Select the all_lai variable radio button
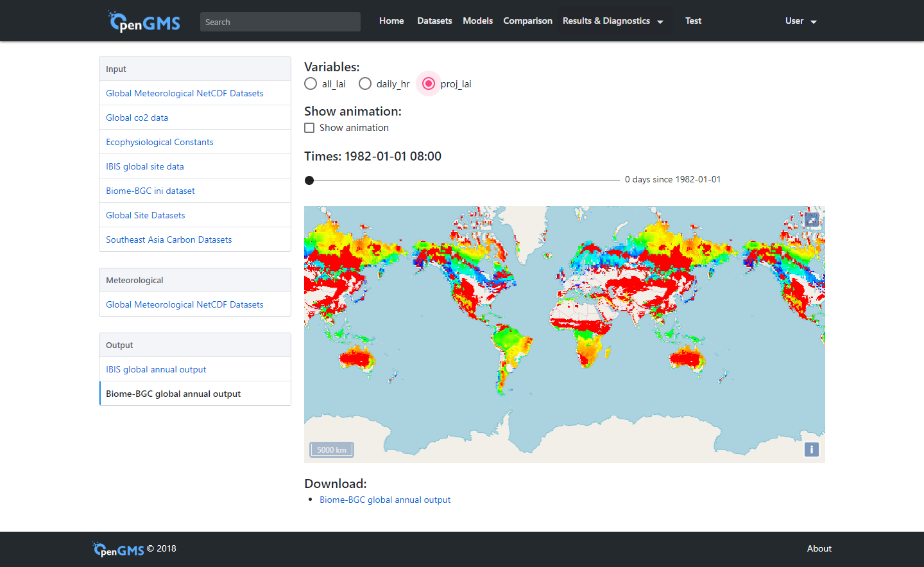The height and width of the screenshot is (567, 924). 311,83
